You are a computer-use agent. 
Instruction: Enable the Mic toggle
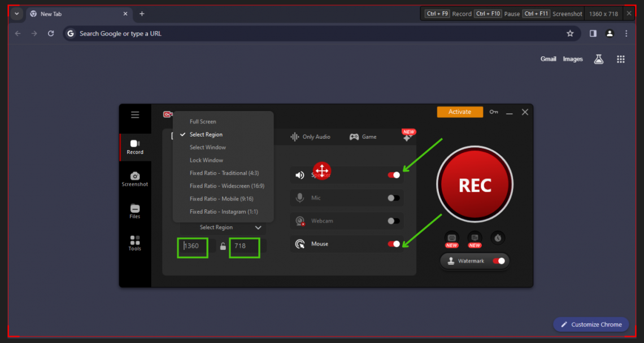point(394,197)
